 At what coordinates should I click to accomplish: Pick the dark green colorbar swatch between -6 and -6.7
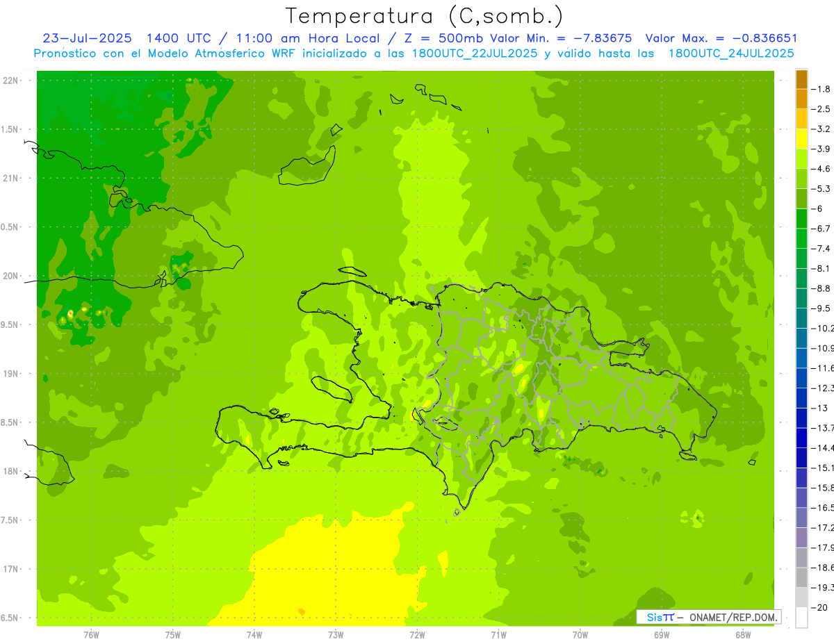[x=801, y=219]
